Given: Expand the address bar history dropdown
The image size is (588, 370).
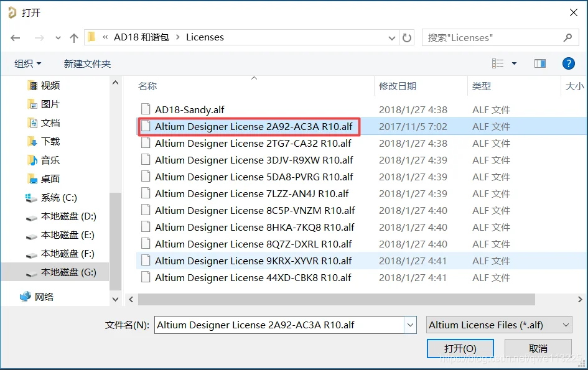Looking at the screenshot, I should (392, 38).
